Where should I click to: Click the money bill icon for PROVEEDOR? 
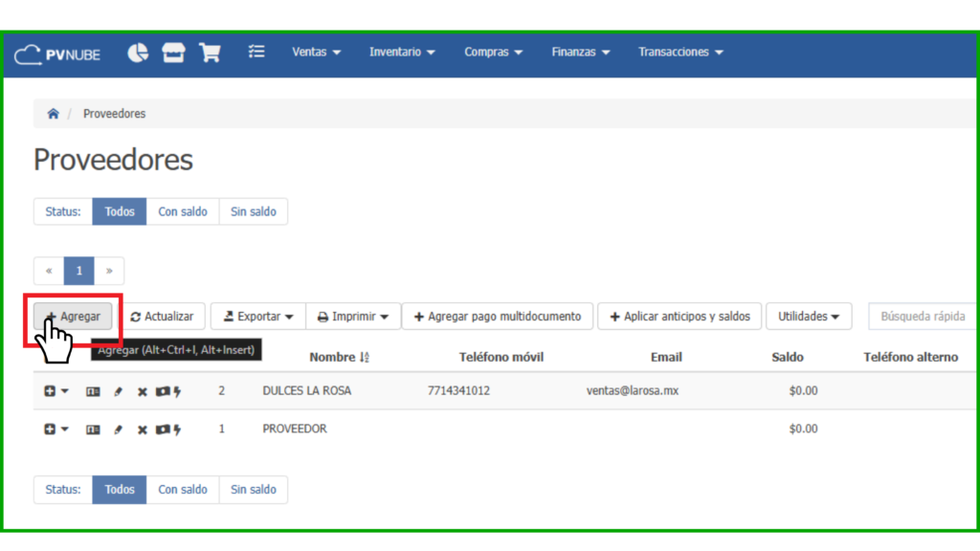click(x=162, y=430)
